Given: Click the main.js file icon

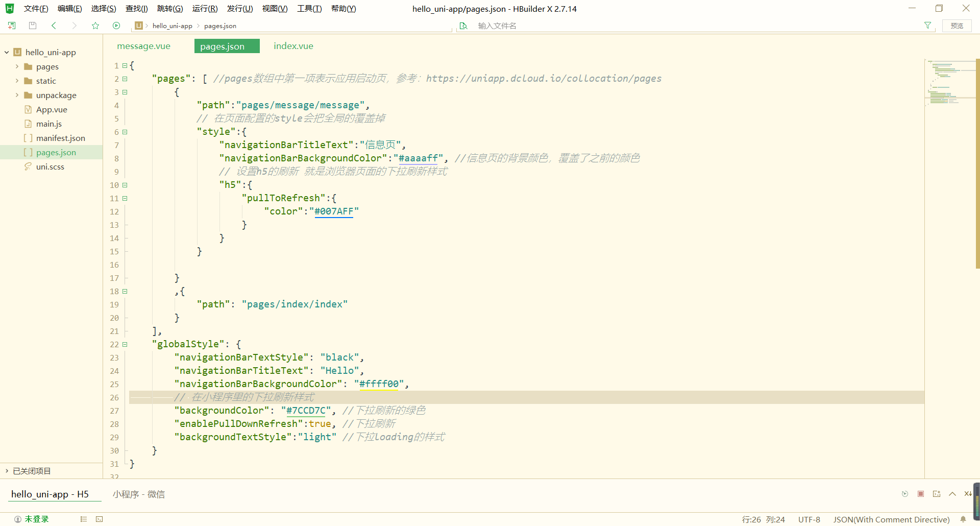Looking at the screenshot, I should click(28, 124).
